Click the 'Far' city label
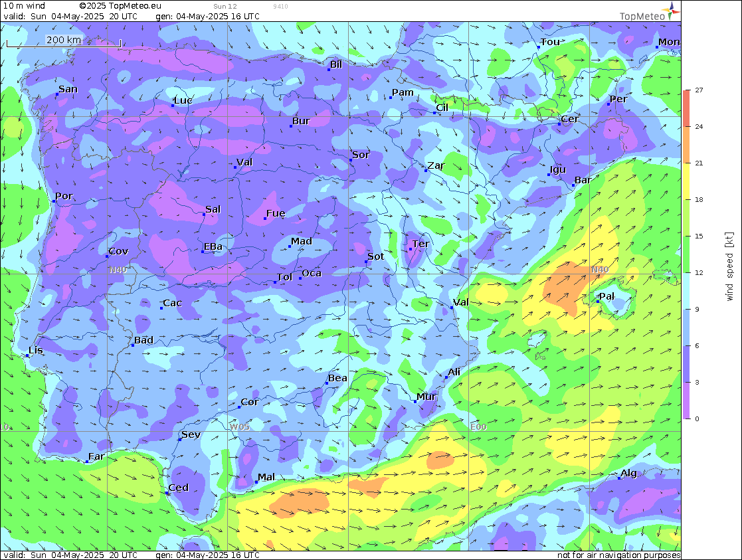The height and width of the screenshot is (560, 742). point(96,456)
